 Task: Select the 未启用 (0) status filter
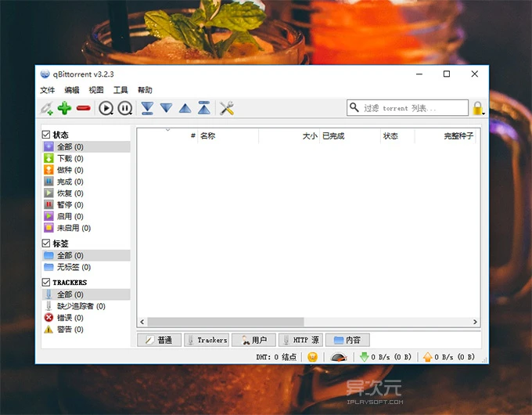(x=86, y=228)
